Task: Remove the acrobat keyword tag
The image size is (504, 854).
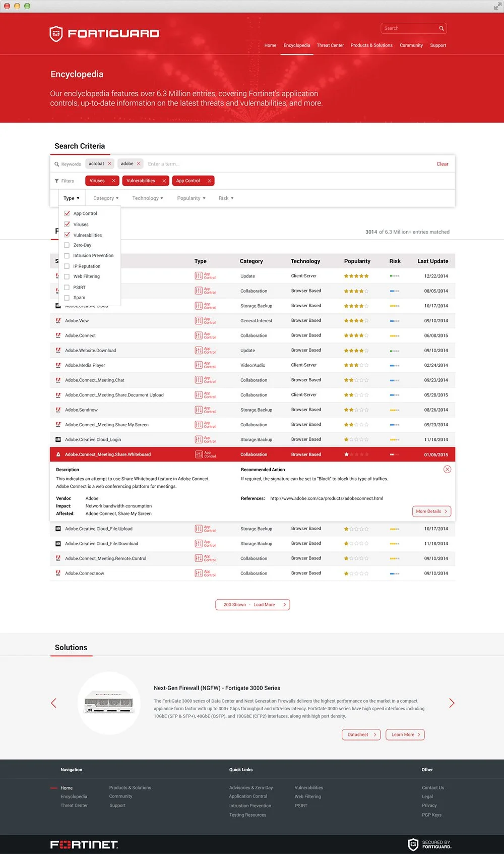Action: pyautogui.click(x=109, y=163)
